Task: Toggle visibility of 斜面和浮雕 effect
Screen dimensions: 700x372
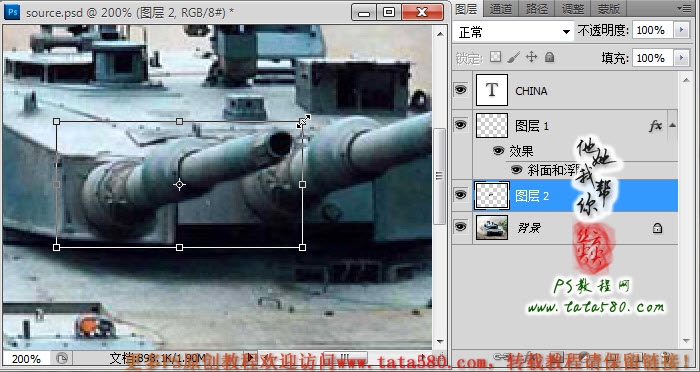Action: coord(517,170)
